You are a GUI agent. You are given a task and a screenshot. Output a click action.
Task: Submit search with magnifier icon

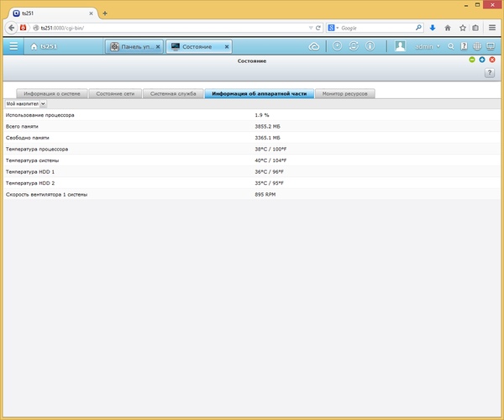point(418,28)
